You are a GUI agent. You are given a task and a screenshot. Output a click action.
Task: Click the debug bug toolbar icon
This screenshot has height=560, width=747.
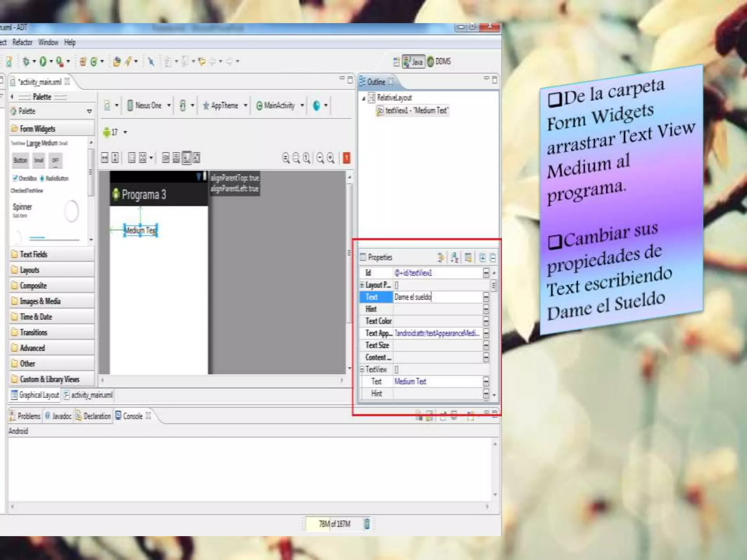click(26, 62)
